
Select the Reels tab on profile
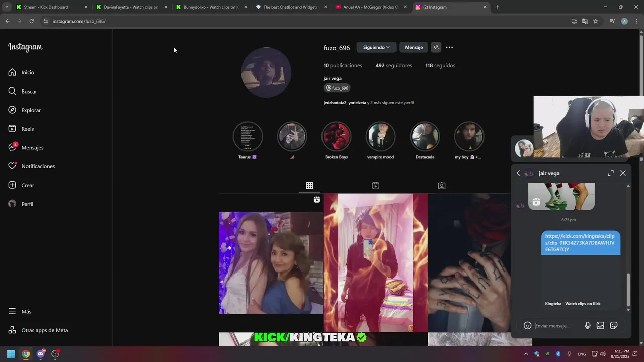375,186
